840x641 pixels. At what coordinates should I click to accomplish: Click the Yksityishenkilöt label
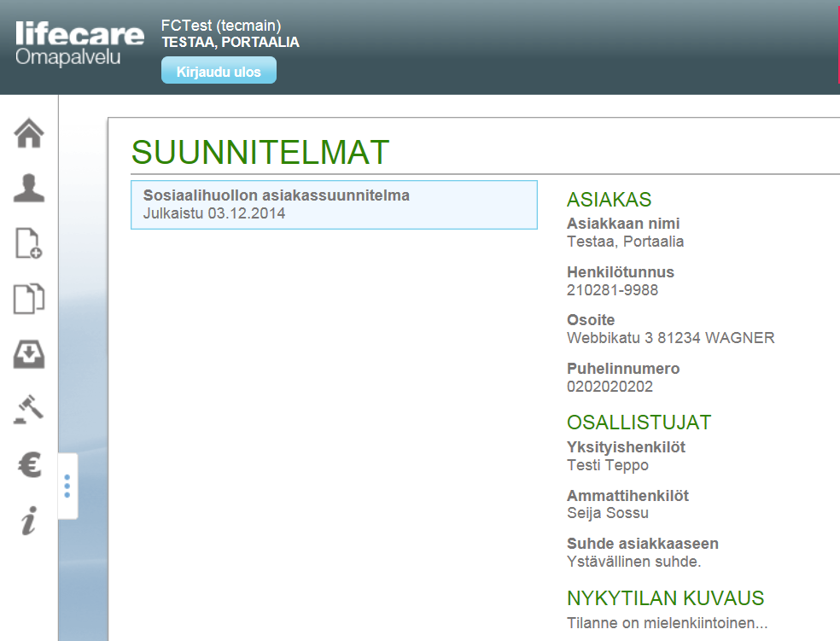pos(626,447)
